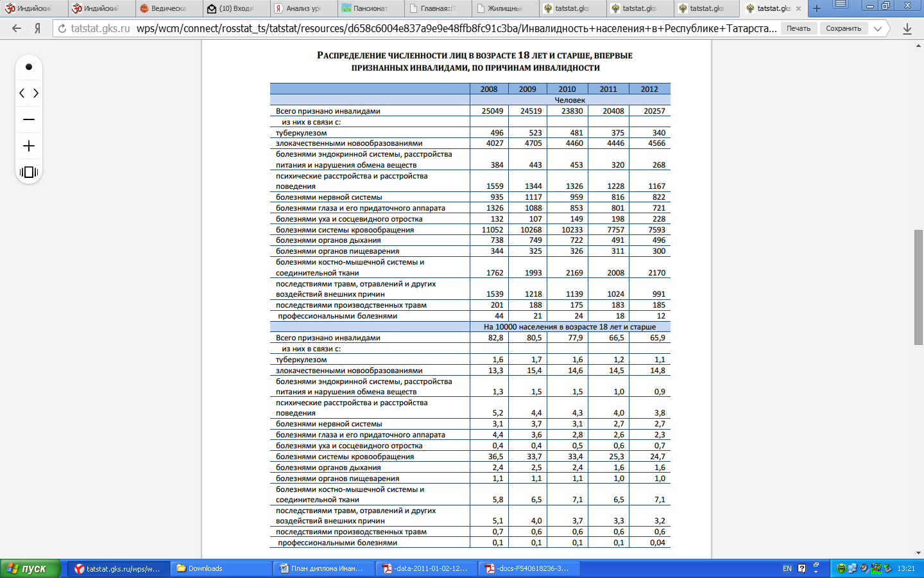Zoom out the PDF with the minus control
This screenshot has width=924, height=578.
pyautogui.click(x=29, y=119)
